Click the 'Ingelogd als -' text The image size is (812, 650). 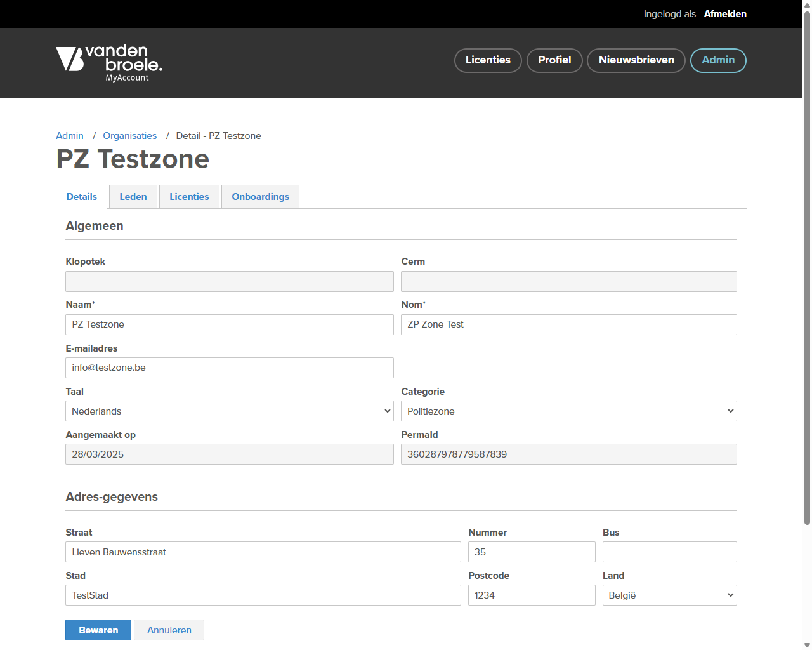pyautogui.click(x=672, y=14)
